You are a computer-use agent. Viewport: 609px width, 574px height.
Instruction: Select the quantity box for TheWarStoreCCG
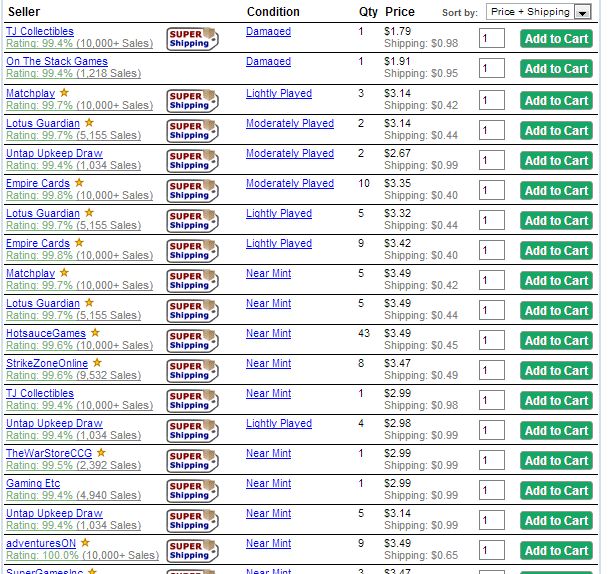click(491, 460)
